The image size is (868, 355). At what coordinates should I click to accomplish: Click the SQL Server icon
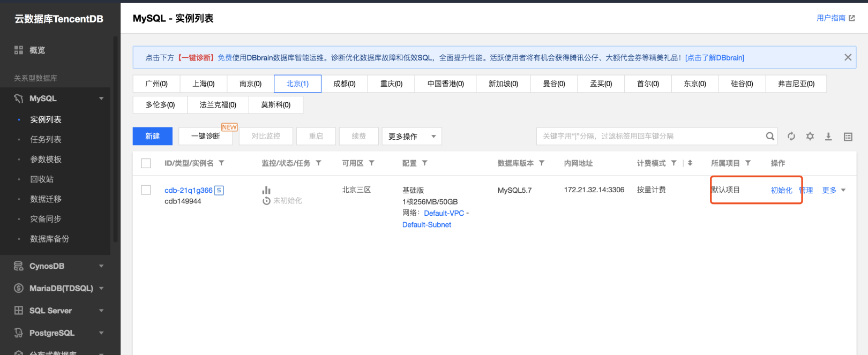19,311
